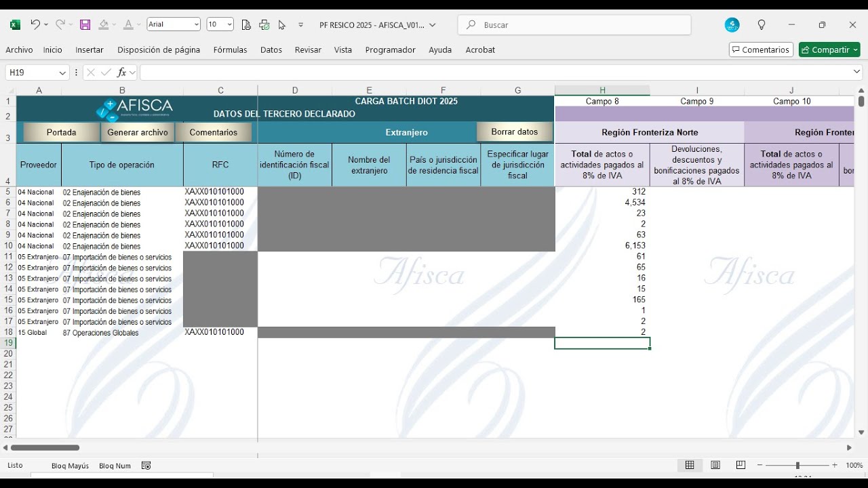Open the Datos ribbon tab
This screenshot has width=868, height=488.
coord(271,49)
